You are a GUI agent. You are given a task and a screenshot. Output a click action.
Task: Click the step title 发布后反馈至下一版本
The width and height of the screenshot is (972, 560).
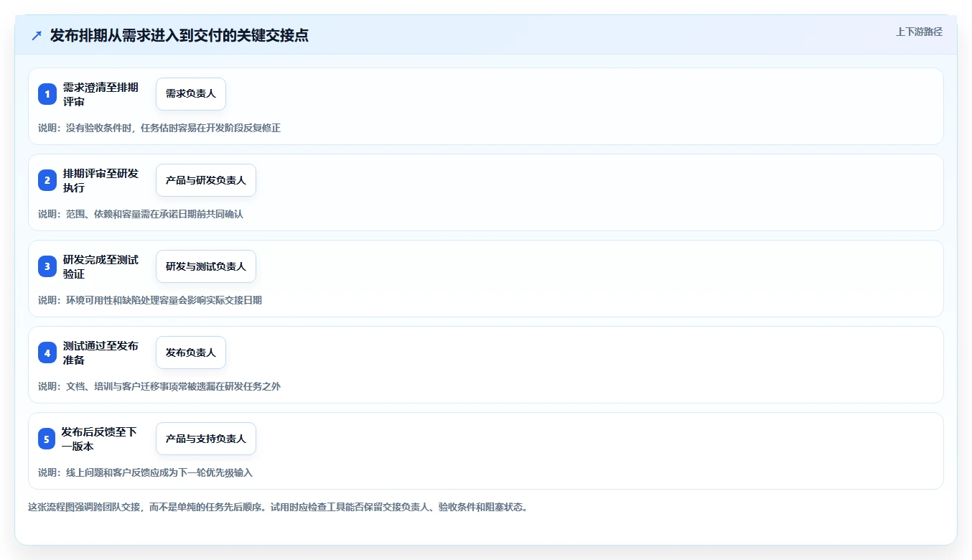(x=101, y=439)
